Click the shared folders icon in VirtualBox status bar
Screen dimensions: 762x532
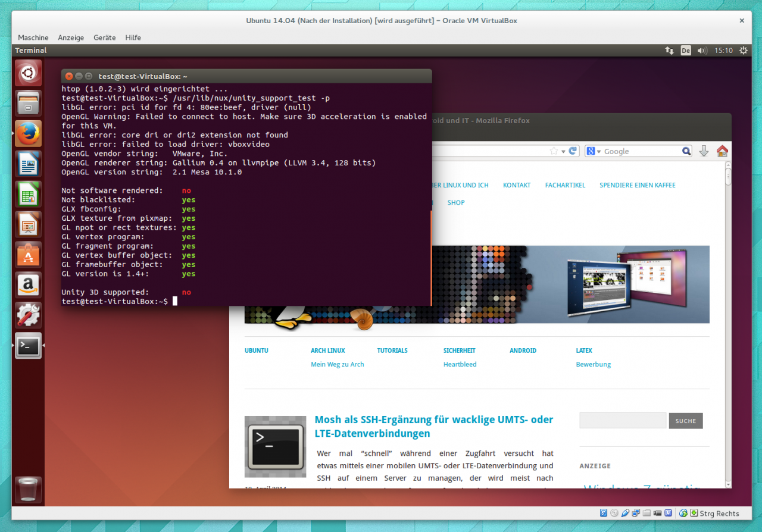(x=647, y=513)
